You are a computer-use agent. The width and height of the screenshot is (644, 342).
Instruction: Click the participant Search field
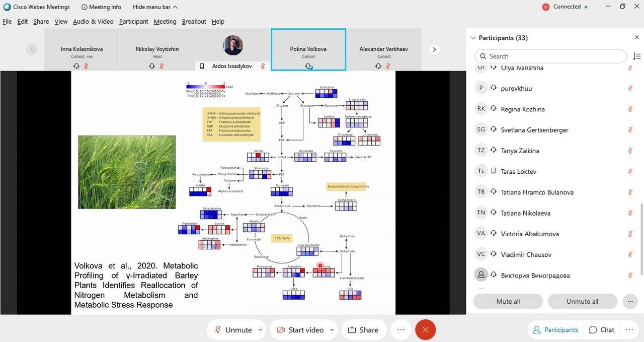coord(550,56)
